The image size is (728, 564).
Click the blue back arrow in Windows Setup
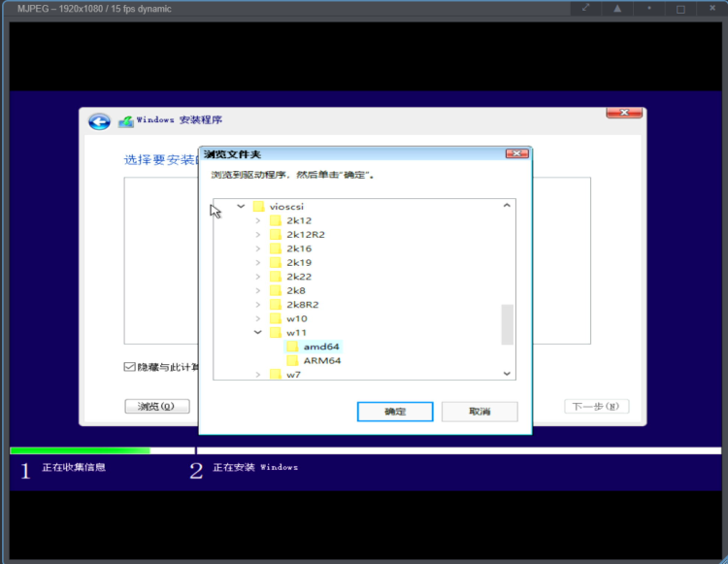(x=99, y=121)
